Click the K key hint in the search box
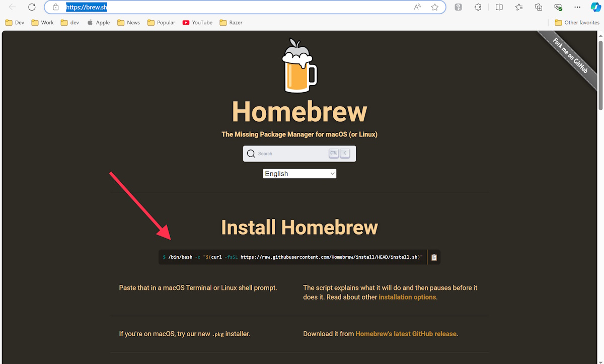This screenshot has height=364, width=604. click(345, 154)
